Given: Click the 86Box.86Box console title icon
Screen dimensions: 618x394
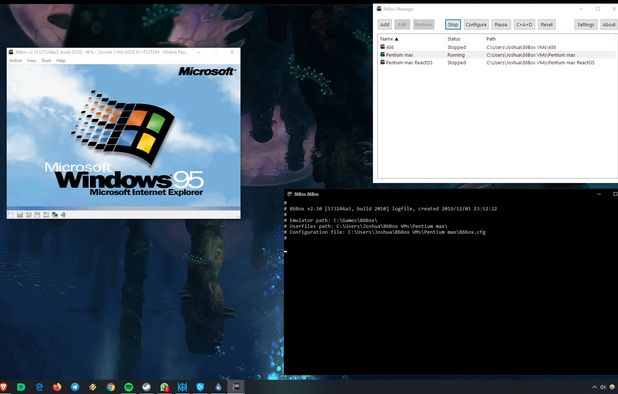Looking at the screenshot, I should [290, 194].
